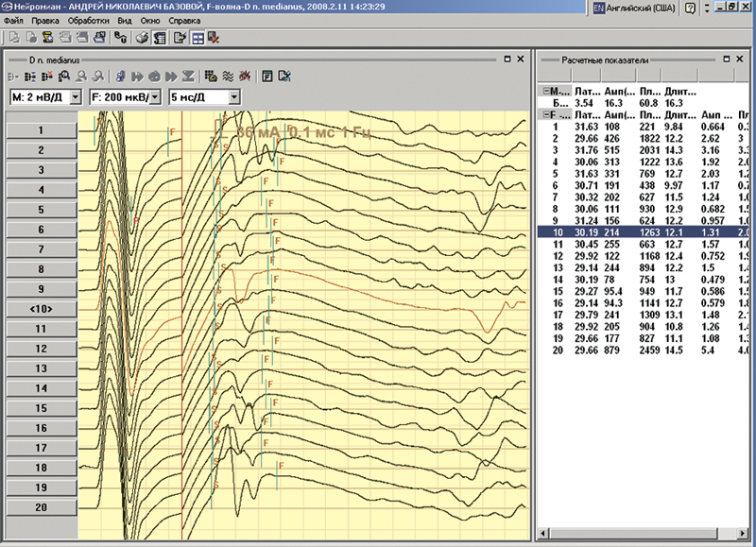The image size is (756, 547).
Task: Click the report edit pencil icon in main toolbar
Action: 180,38
